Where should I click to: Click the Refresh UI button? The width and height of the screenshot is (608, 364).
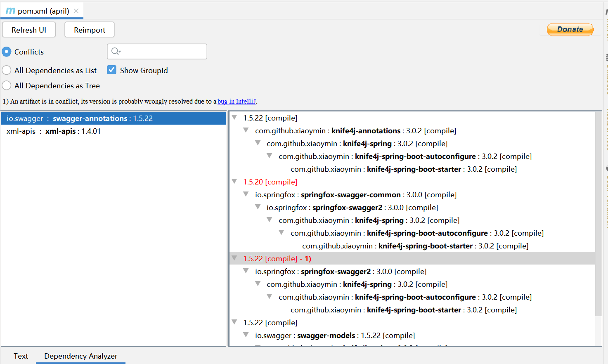click(29, 30)
